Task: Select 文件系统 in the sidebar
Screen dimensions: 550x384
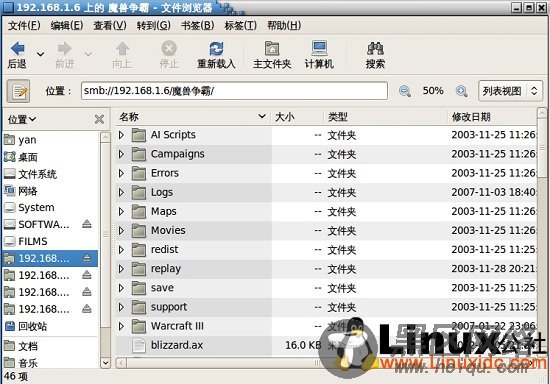Action: point(50,174)
